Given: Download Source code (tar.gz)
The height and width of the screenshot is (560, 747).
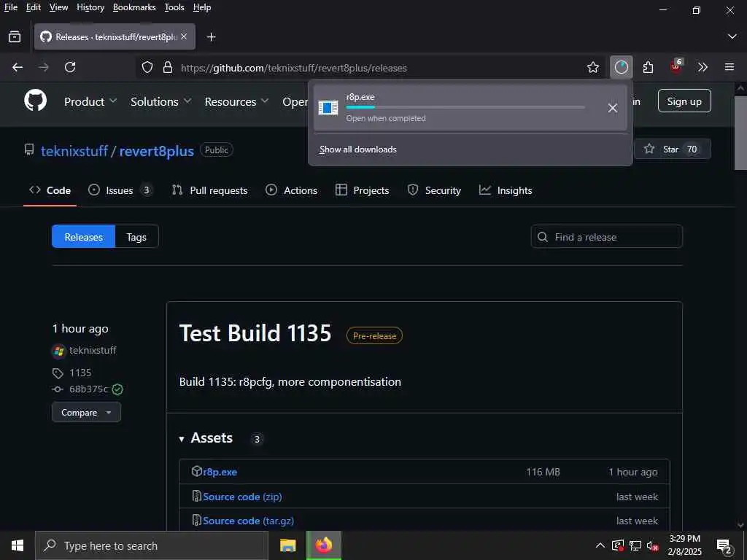Looking at the screenshot, I should [248, 521].
